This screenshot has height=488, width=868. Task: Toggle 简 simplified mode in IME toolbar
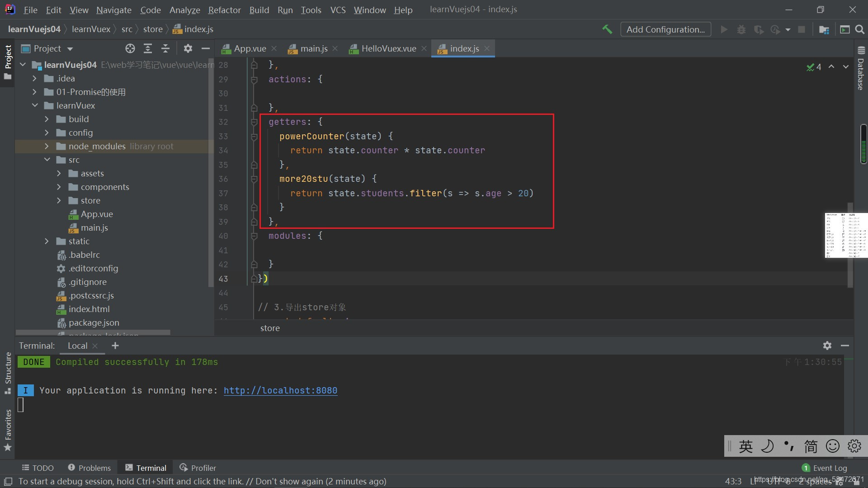[811, 446]
